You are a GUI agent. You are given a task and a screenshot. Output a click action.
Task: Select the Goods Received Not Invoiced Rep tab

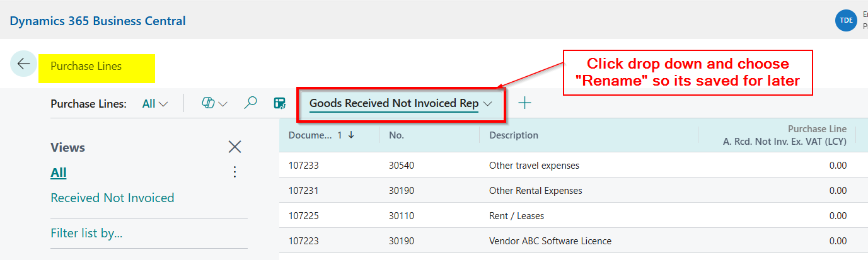[393, 103]
